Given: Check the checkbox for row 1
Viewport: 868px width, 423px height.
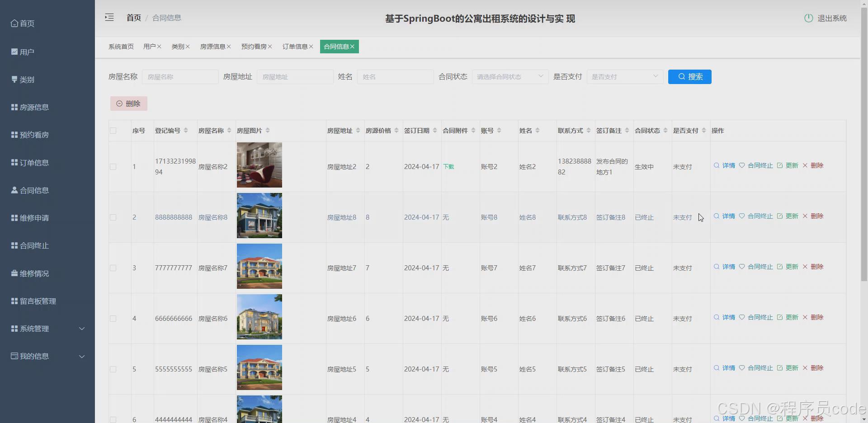Looking at the screenshot, I should pyautogui.click(x=113, y=167).
